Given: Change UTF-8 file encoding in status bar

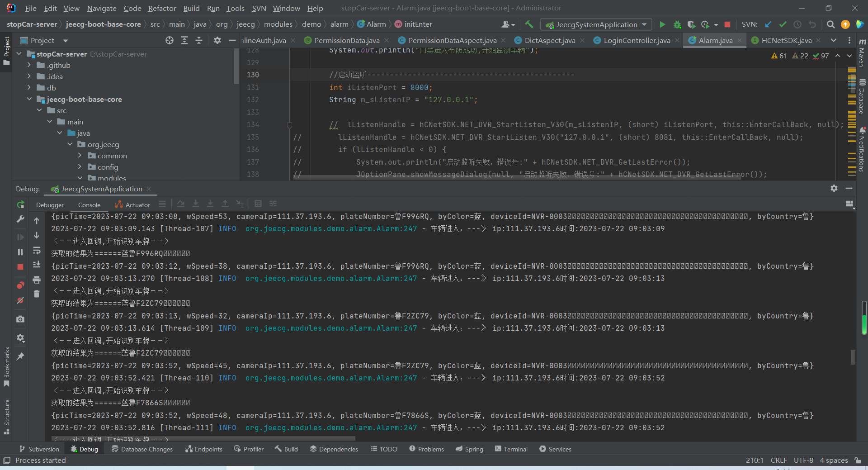Looking at the screenshot, I should point(803,460).
